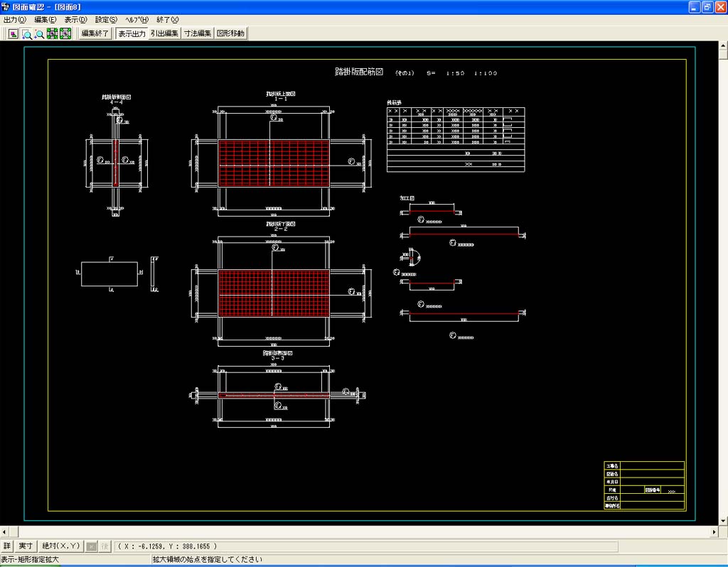
Task: Toggle the 実寸 actual-size button
Action: [26, 546]
